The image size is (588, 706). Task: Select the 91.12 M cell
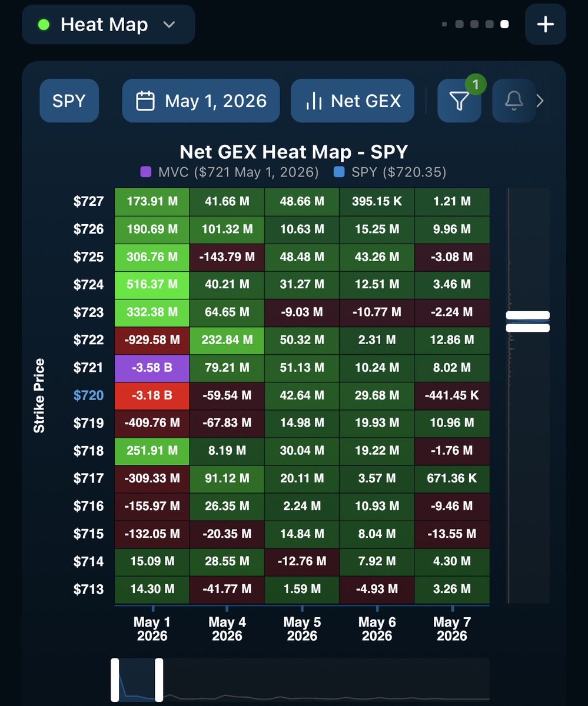(227, 478)
